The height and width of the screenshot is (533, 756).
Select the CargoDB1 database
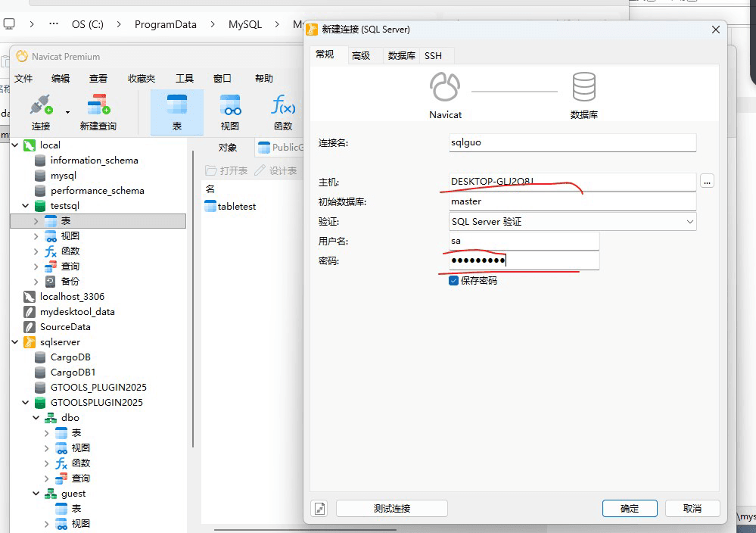point(73,372)
